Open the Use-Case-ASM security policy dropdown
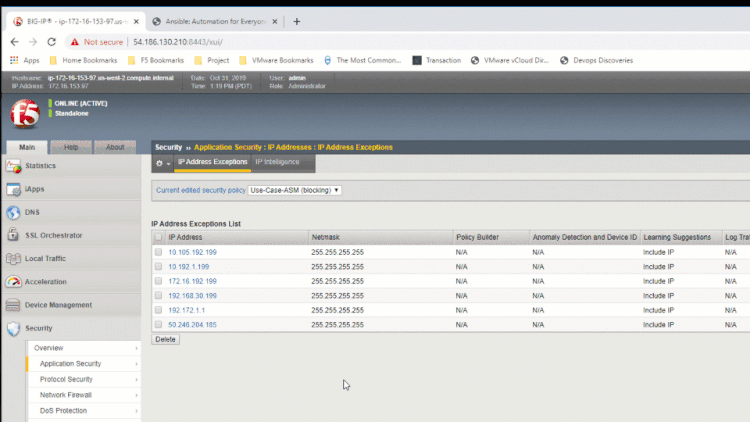 294,189
